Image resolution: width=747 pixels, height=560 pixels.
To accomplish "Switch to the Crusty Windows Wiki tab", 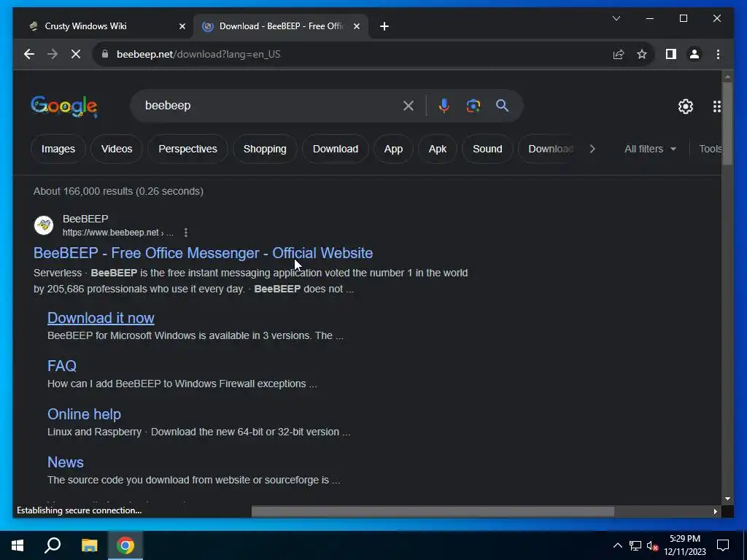I will (102, 27).
